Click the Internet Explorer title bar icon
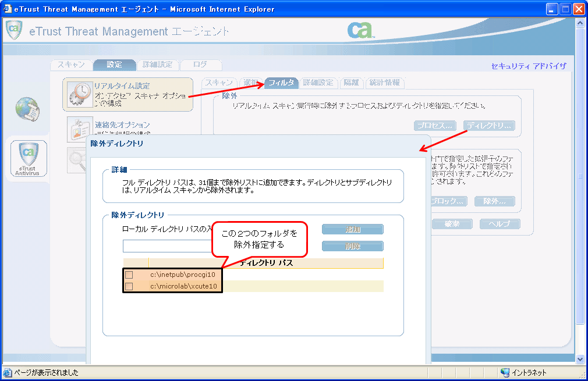This screenshot has height=381, width=588. pos(7,9)
